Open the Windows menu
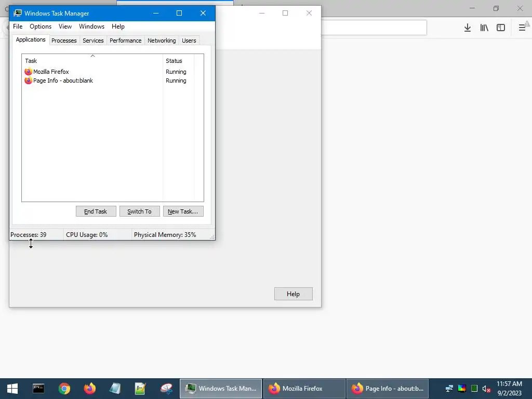The image size is (532, 399). pos(91,26)
